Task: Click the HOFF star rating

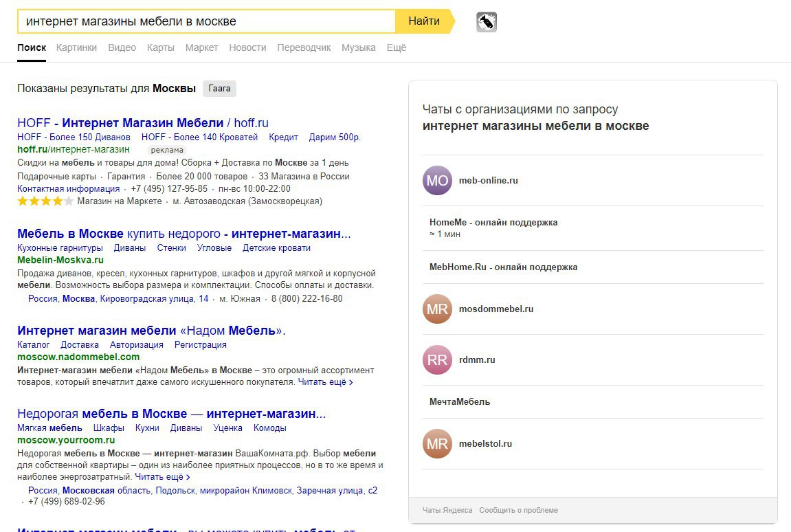Action: click(45, 201)
